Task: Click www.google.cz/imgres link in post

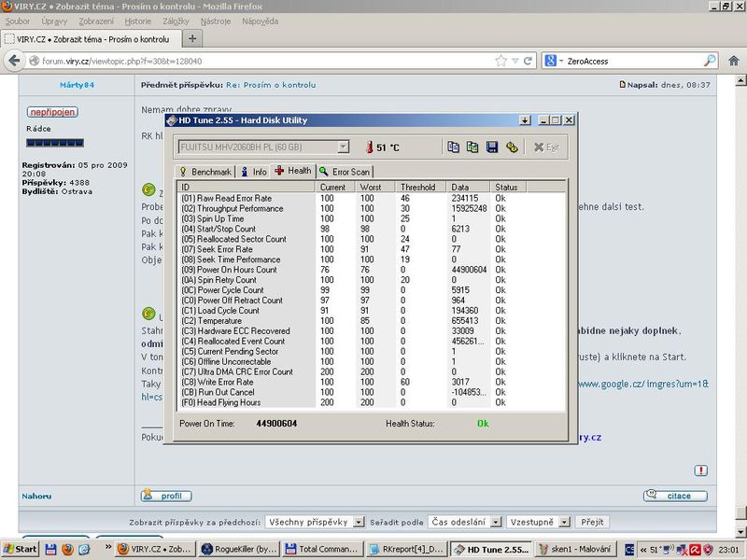Action: coord(642,384)
